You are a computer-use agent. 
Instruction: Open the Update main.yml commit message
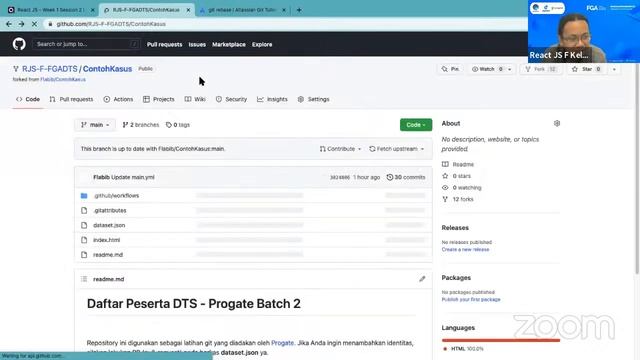[x=133, y=177]
